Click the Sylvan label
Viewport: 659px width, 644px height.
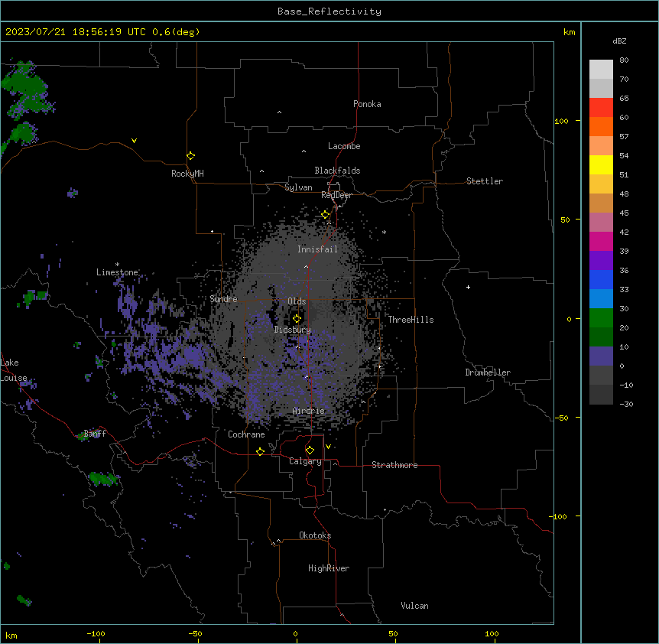point(298,187)
